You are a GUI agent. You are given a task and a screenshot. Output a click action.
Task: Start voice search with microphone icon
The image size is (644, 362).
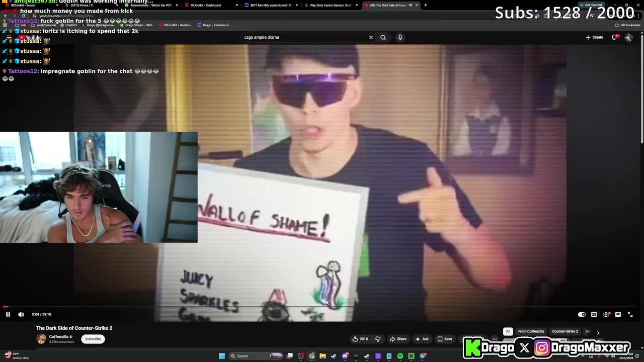pyautogui.click(x=400, y=37)
